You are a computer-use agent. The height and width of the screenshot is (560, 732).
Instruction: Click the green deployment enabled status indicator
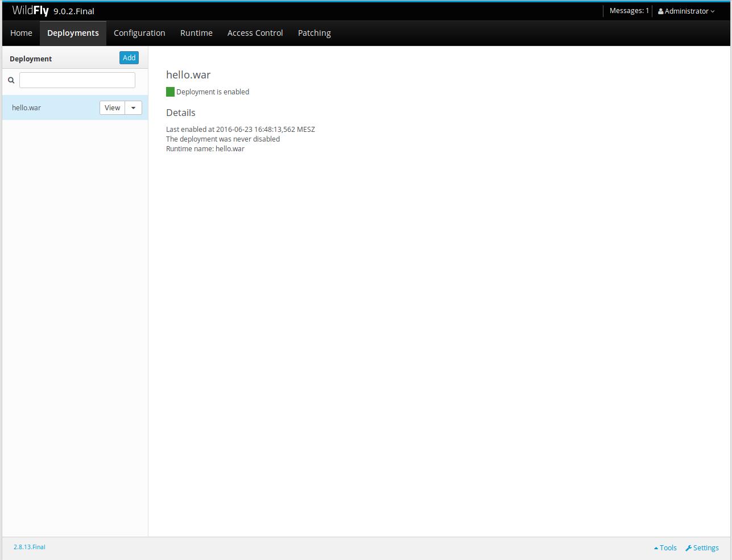pos(170,92)
